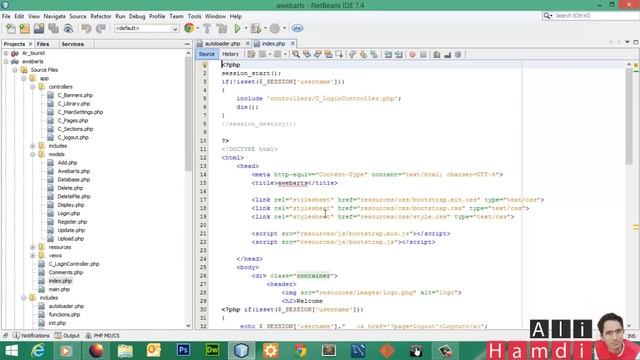This screenshot has width=640, height=360.
Task: Click the New Project toolbar icon
Action: tap(25, 29)
